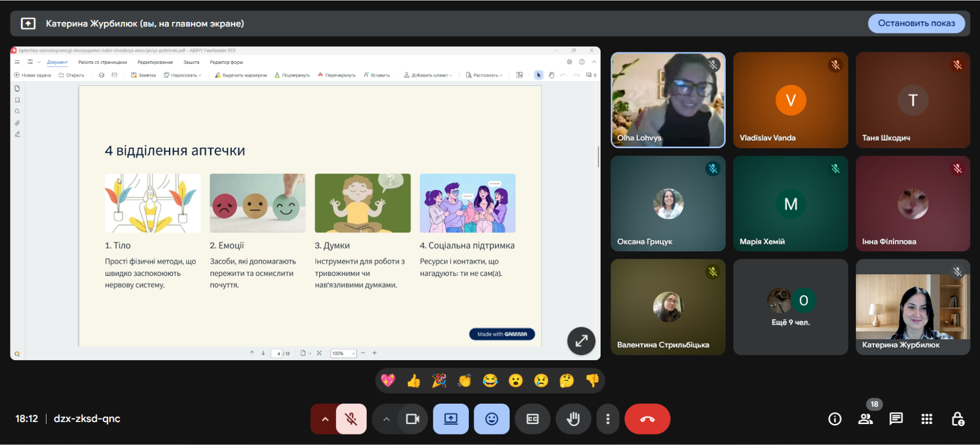Toggle closed captions
Image resolution: width=980 pixels, height=445 pixels.
(x=532, y=419)
